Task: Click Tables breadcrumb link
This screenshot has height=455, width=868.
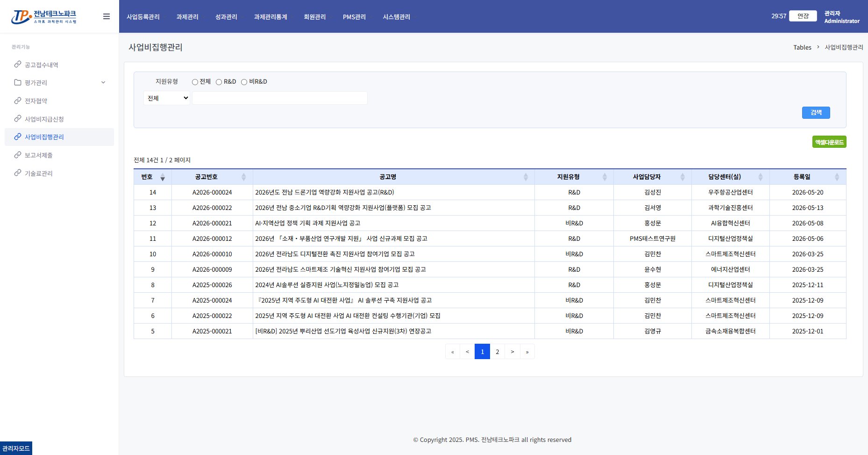Action: 802,47
